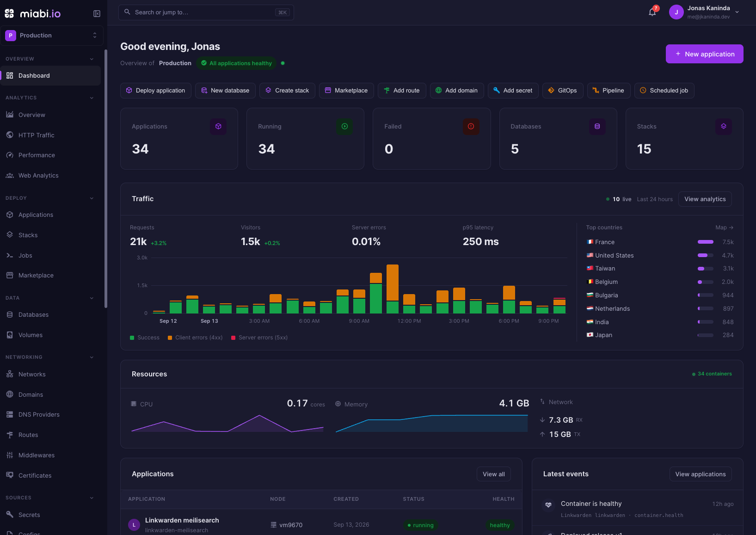Open Marketplace in sidebar
The image size is (756, 535).
(51, 276)
